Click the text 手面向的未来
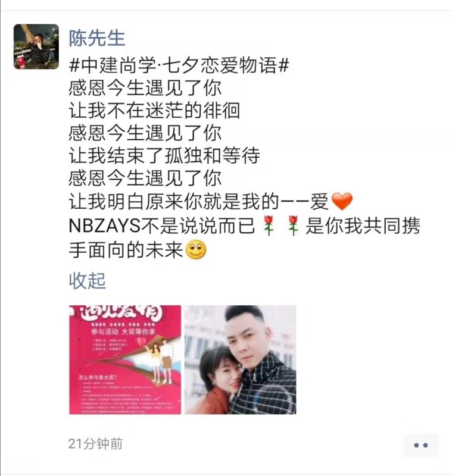This screenshot has height=476, width=452. click(x=126, y=250)
